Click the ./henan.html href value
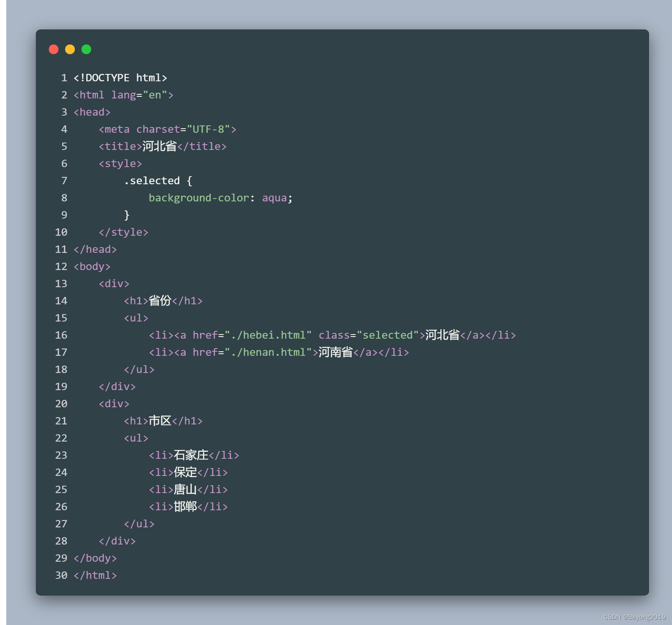This screenshot has width=672, height=625. pos(268,352)
